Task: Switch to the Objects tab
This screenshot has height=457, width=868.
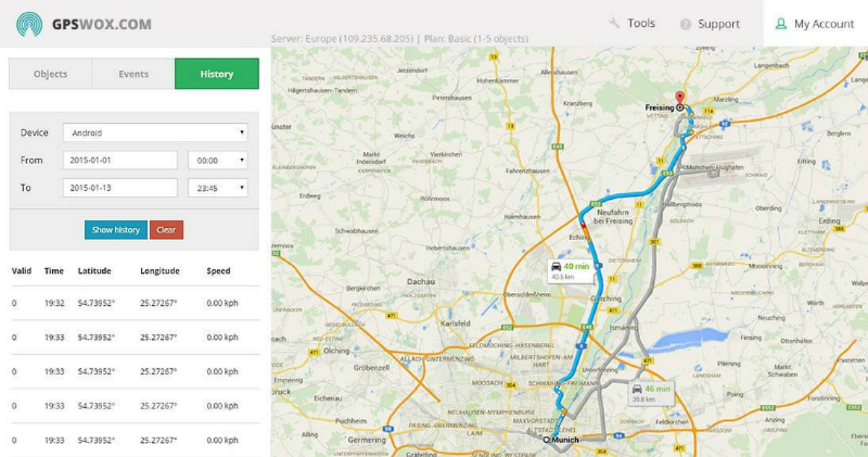Action: (50, 73)
